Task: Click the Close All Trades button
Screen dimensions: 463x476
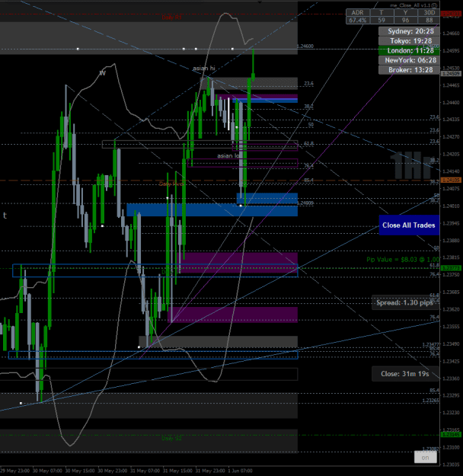Action: [x=409, y=225]
